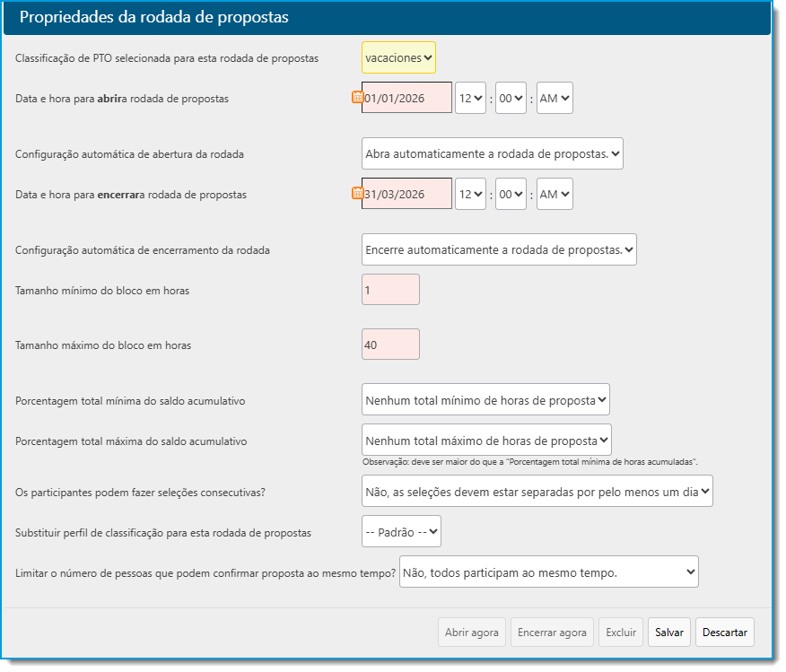
Task: Choose AM/PM for opening the round
Action: 555,98
